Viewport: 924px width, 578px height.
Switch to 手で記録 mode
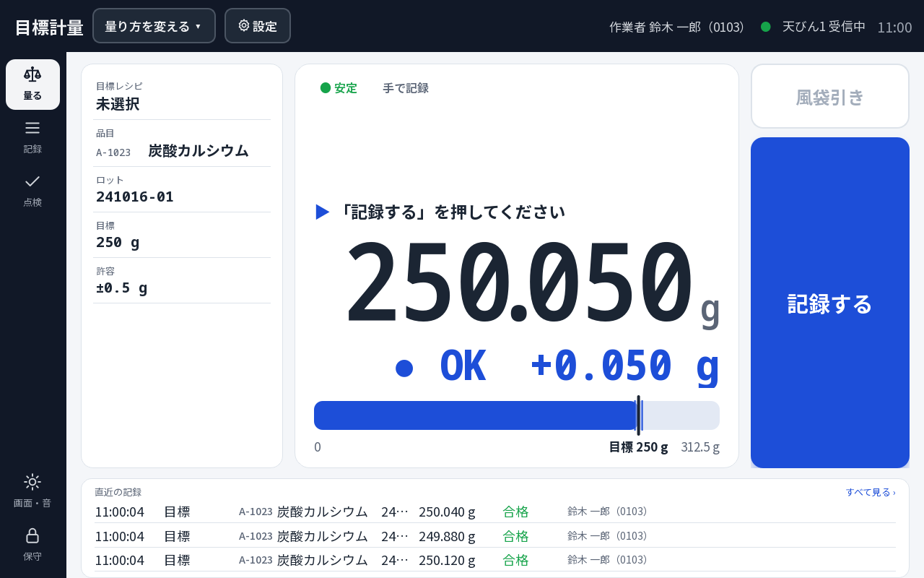click(x=406, y=88)
